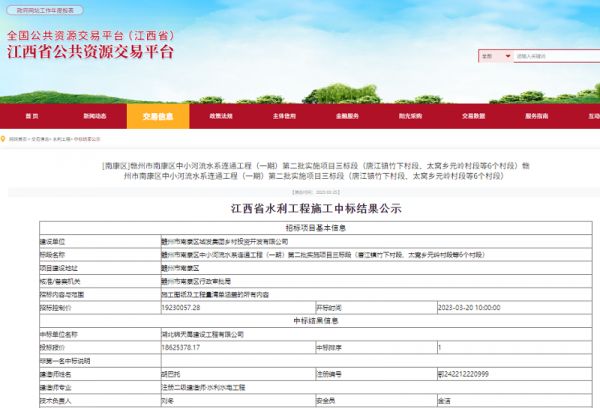This screenshot has width=600, height=408.
Task: Click the 江西省公共资源交易平台 site logo title
Action: point(91,52)
